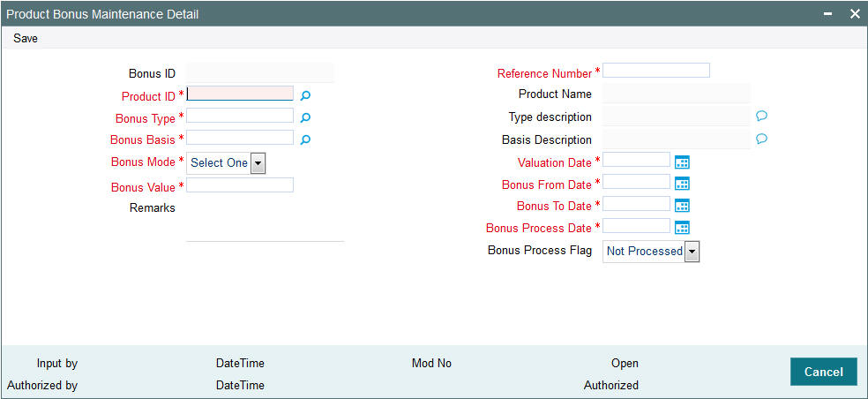Click the Product Name read-only field
The height and width of the screenshot is (399, 868).
pyautogui.click(x=677, y=94)
